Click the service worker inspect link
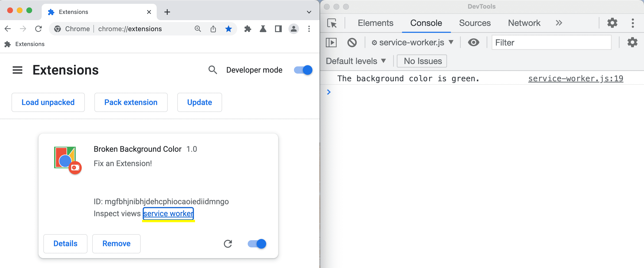This screenshot has height=268, width=644. 169,213
